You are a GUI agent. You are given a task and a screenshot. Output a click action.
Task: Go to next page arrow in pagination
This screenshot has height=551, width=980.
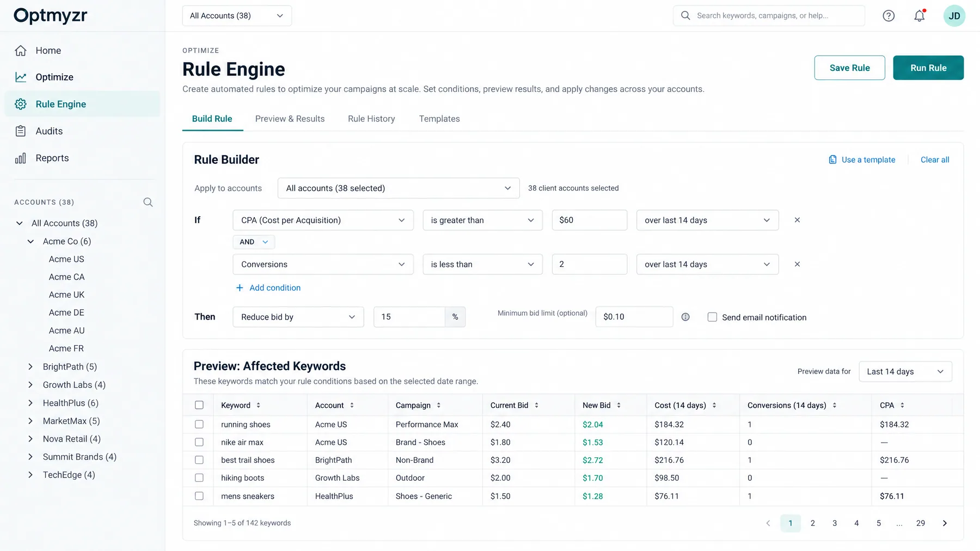tap(945, 523)
